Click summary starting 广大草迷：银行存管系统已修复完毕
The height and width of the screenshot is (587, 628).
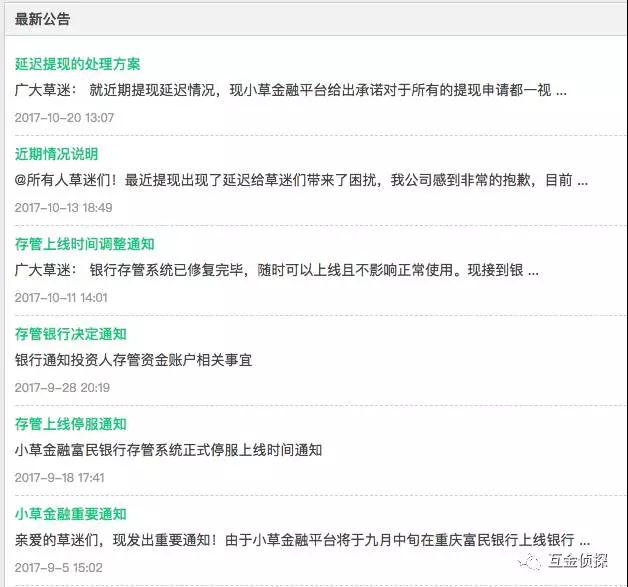coord(276,270)
